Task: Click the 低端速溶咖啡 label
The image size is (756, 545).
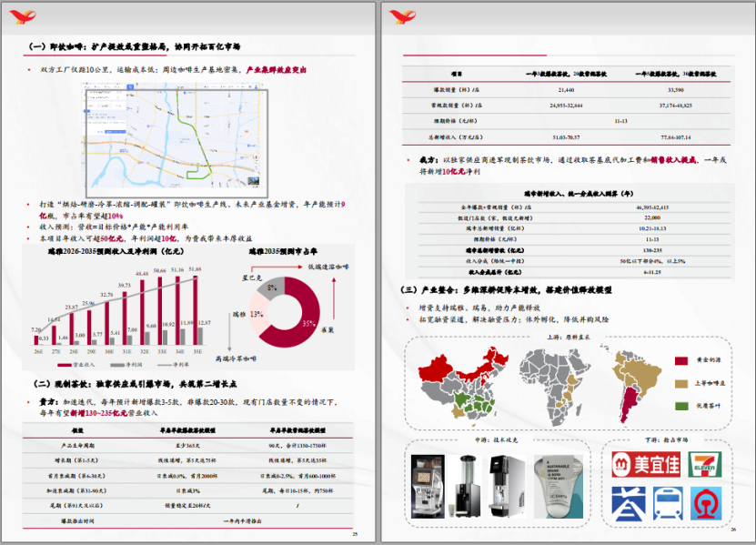Action: coord(328,267)
